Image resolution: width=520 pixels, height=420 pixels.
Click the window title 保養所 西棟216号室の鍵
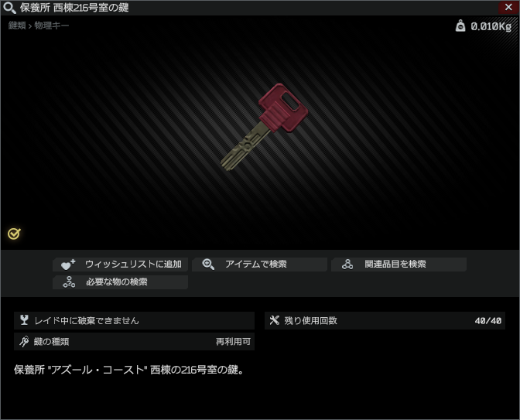74,8
